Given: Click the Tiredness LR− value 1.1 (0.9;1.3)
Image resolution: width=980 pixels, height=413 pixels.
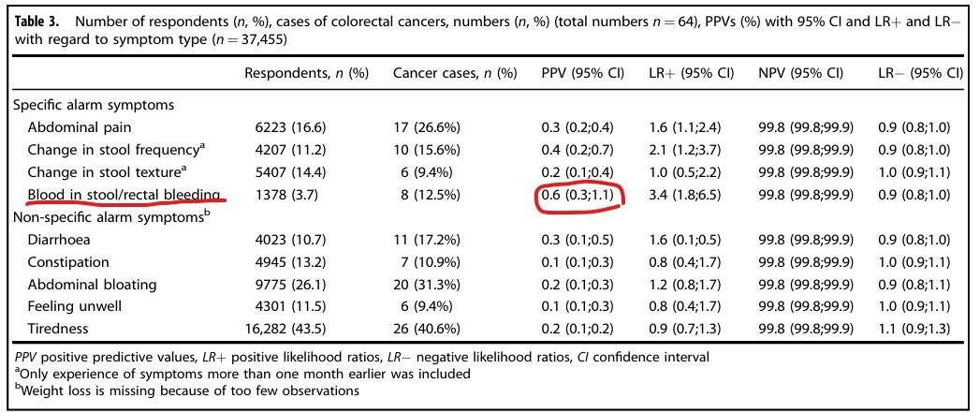Looking at the screenshot, I should pos(920,329).
